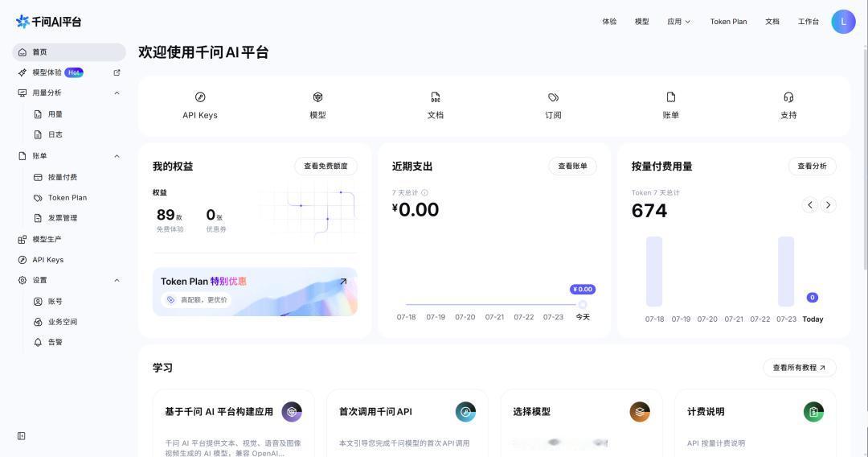Click the 千问AI平台 logo
Image resolution: width=868 pixels, height=457 pixels.
pos(49,22)
